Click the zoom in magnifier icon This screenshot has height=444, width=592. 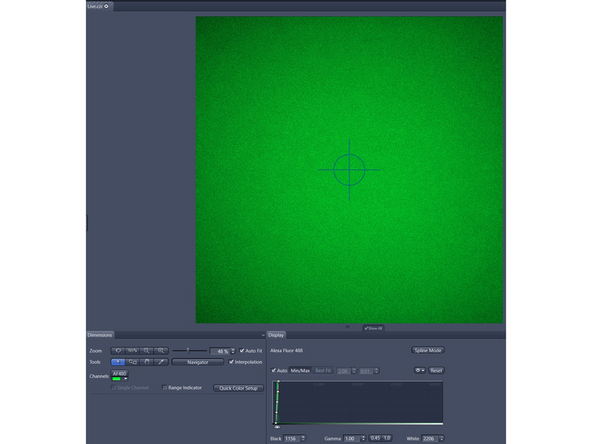161,351
